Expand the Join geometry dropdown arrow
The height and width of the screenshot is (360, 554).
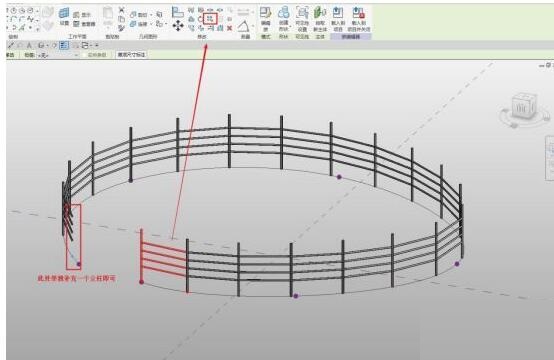[x=151, y=24]
